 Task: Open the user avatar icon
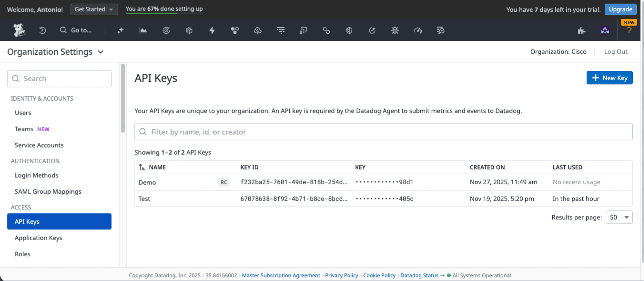coord(605,30)
